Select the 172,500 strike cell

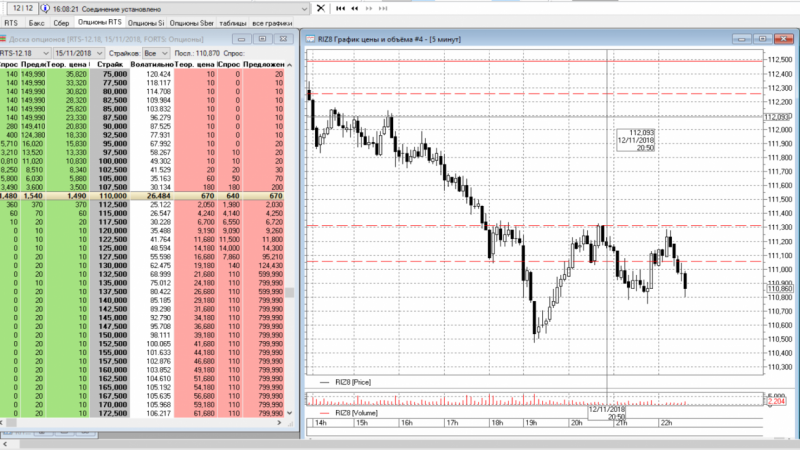[110, 413]
